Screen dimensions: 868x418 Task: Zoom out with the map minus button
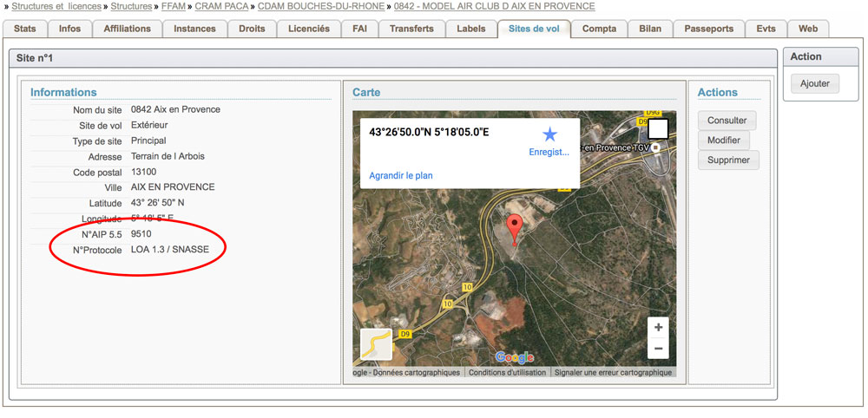click(659, 349)
